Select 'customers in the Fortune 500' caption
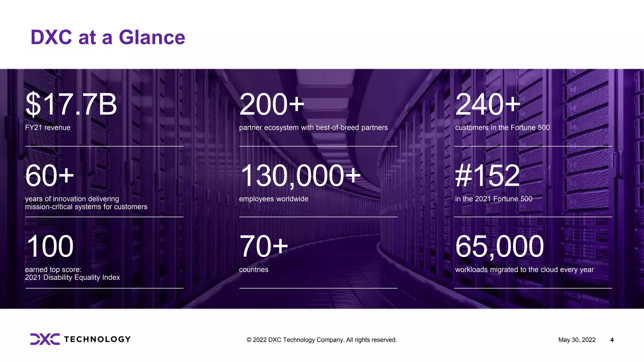The width and height of the screenshot is (644, 362). (502, 128)
